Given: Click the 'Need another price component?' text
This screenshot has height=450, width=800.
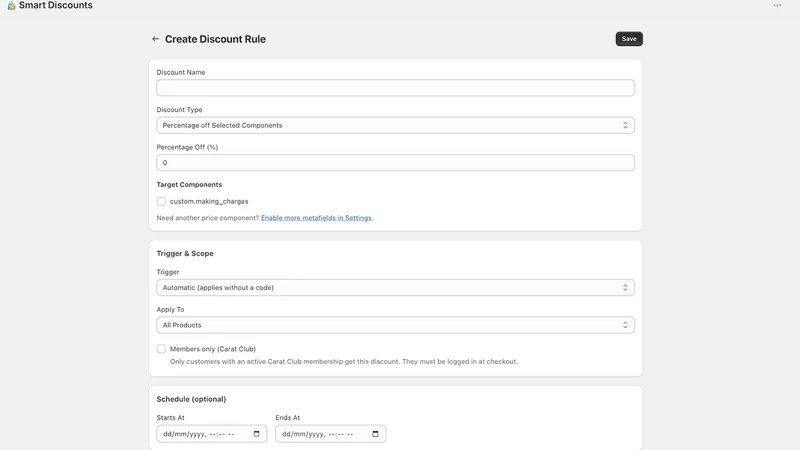Looking at the screenshot, I should tap(208, 218).
